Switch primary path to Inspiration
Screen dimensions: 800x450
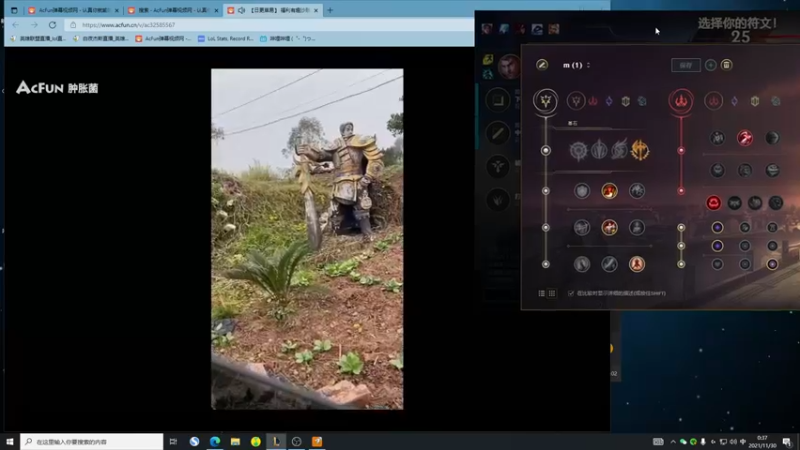[642, 101]
